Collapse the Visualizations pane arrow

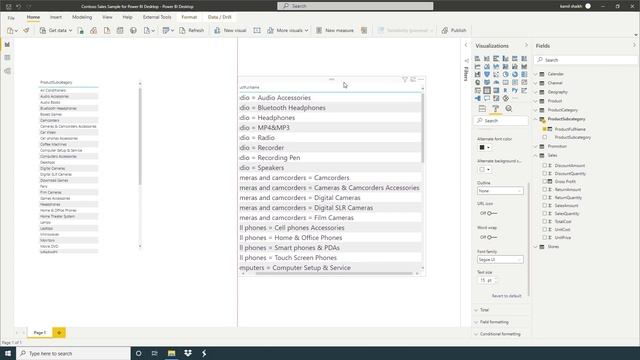pos(526,45)
